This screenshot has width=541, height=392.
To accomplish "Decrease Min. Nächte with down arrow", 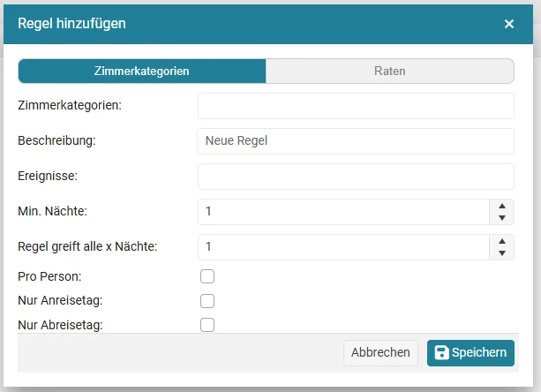I will pos(502,218).
